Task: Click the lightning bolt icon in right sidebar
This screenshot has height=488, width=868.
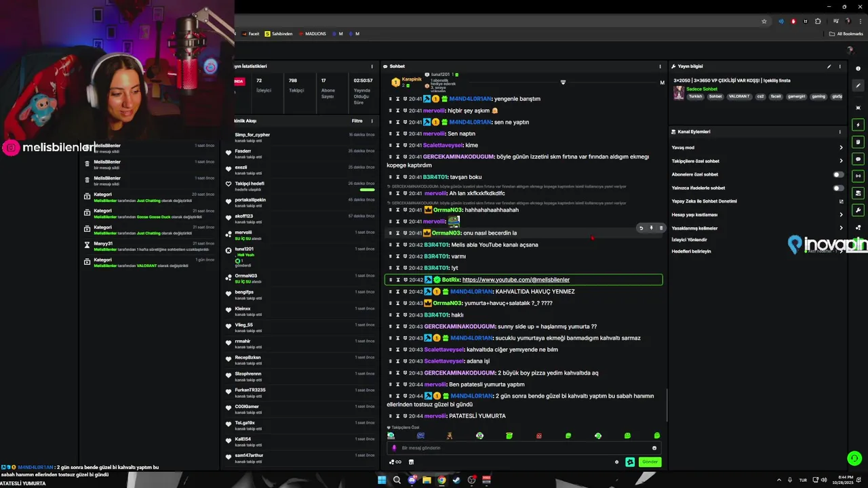Action: [x=858, y=125]
